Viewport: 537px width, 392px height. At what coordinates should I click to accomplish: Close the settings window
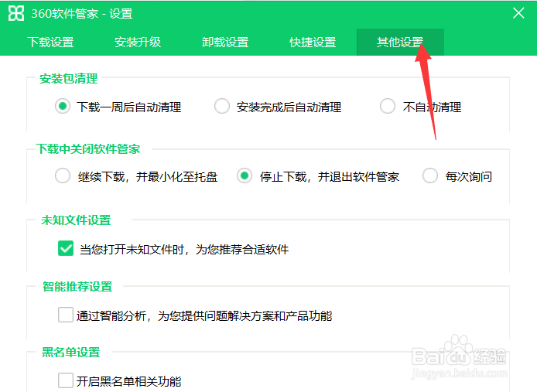coord(518,13)
